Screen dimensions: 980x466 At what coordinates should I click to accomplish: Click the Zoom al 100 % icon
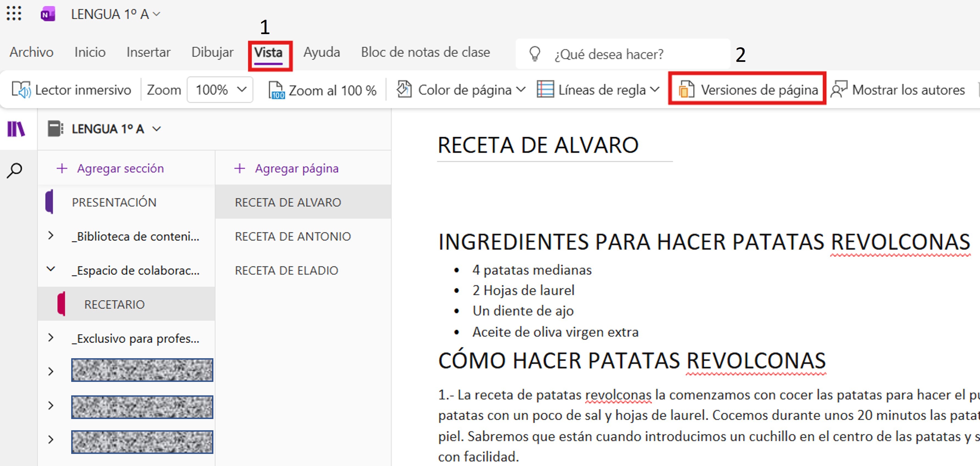click(x=277, y=90)
